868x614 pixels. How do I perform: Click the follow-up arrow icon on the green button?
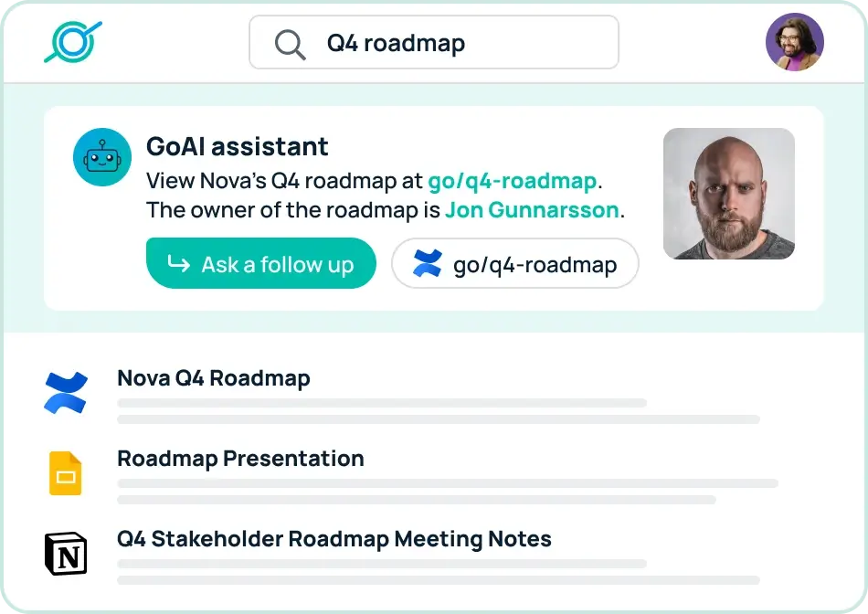point(178,264)
